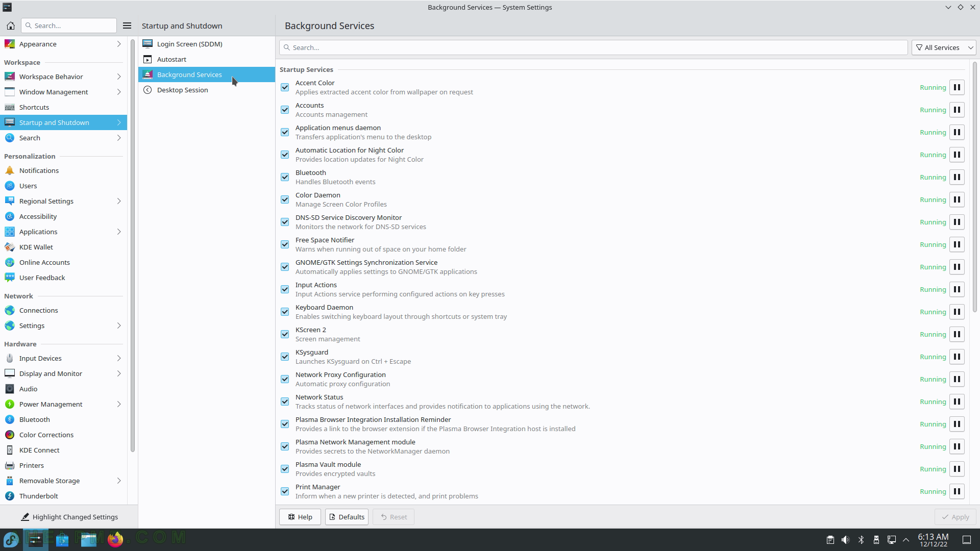Screen dimensions: 980x551
Task: Open Login Screen (SDDM) page
Action: pos(206,44)
